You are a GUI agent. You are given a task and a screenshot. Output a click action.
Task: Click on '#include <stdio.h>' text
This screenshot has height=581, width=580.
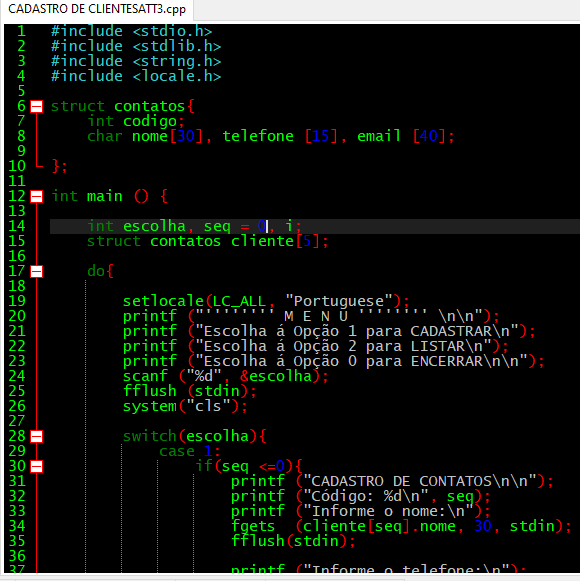tap(131, 31)
